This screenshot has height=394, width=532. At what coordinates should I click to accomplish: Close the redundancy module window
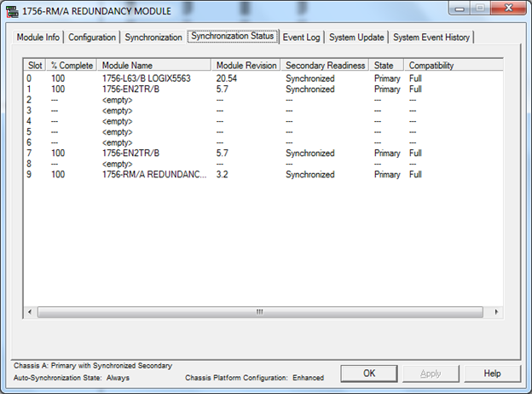(x=509, y=9)
